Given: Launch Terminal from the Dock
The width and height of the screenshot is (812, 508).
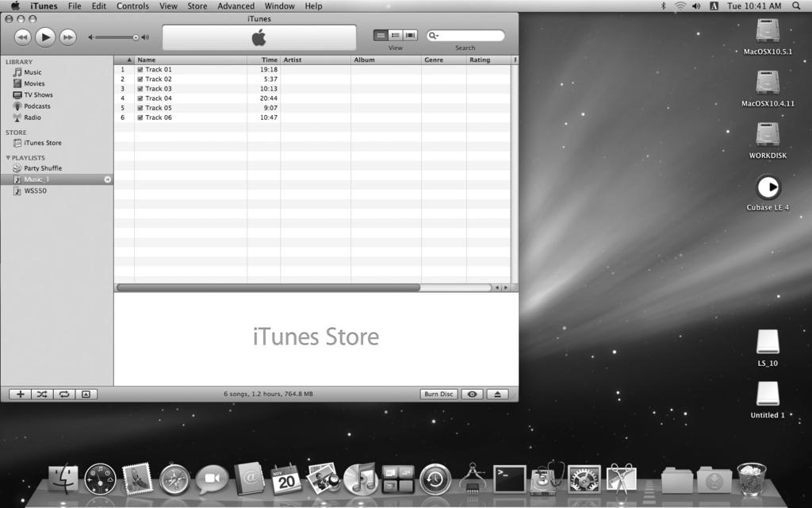Looking at the screenshot, I should [x=509, y=479].
